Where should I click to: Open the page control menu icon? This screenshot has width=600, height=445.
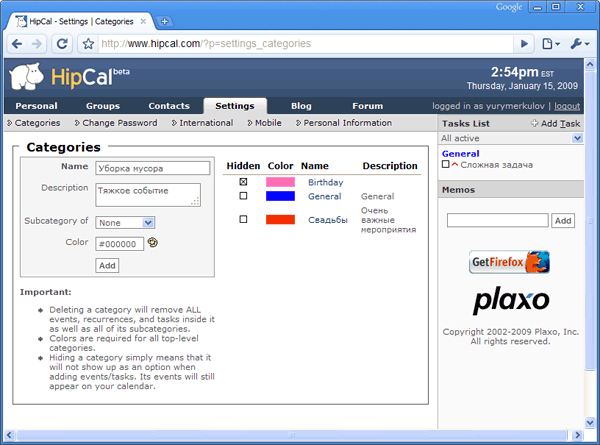(x=551, y=44)
